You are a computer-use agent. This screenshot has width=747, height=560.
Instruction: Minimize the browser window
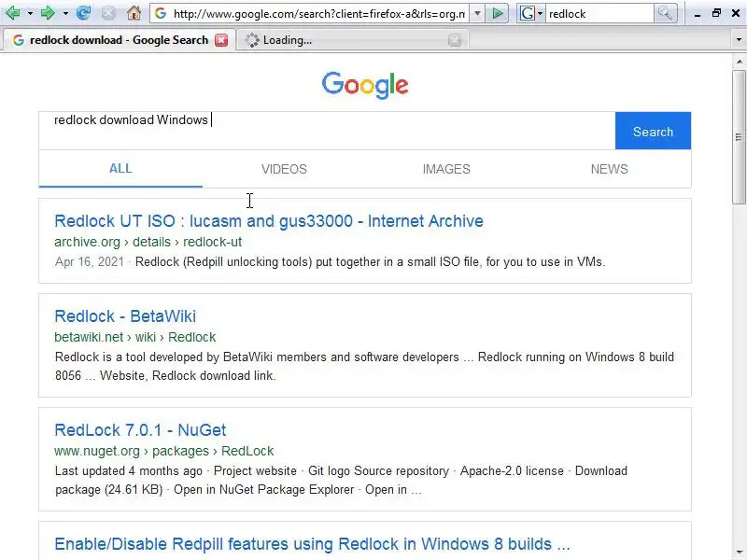tap(698, 14)
